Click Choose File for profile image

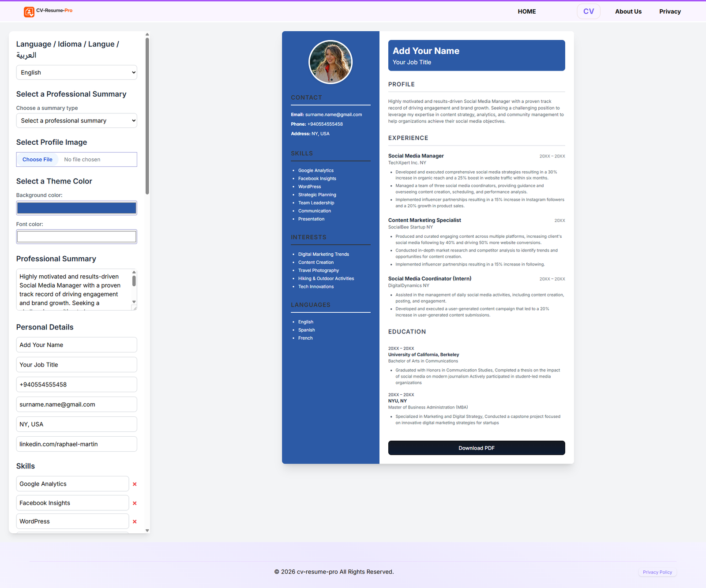pos(38,160)
